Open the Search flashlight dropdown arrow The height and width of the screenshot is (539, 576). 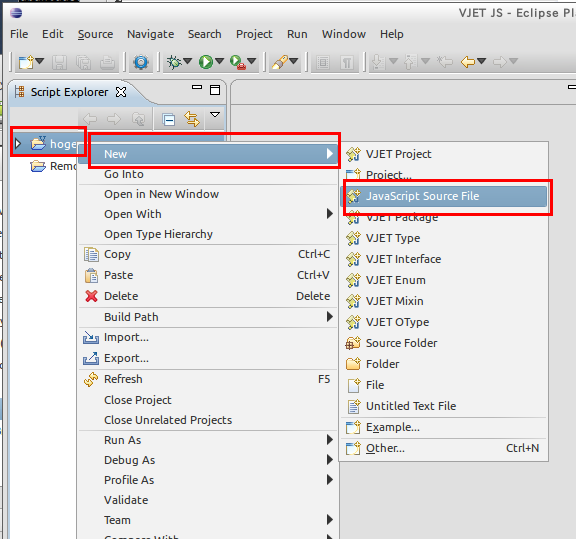[x=294, y=61]
